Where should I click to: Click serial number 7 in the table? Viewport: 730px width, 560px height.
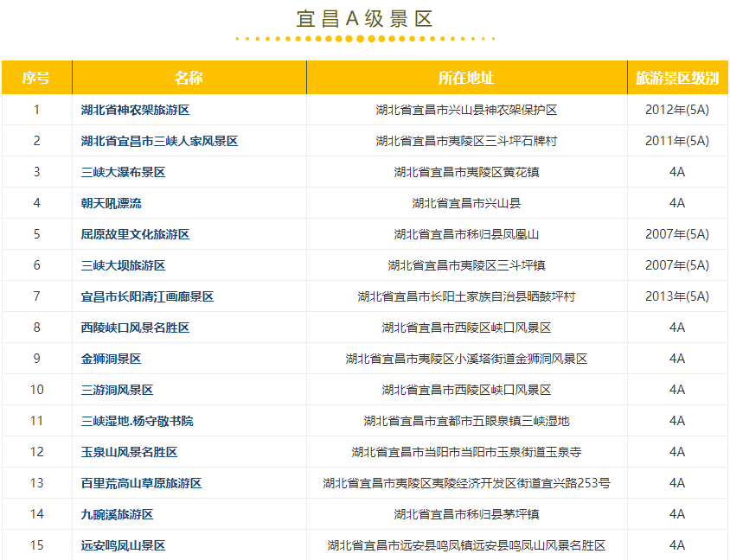pyautogui.click(x=37, y=296)
